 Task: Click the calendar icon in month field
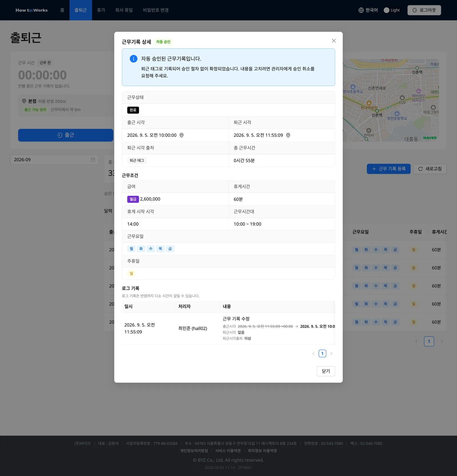pyautogui.click(x=93, y=160)
